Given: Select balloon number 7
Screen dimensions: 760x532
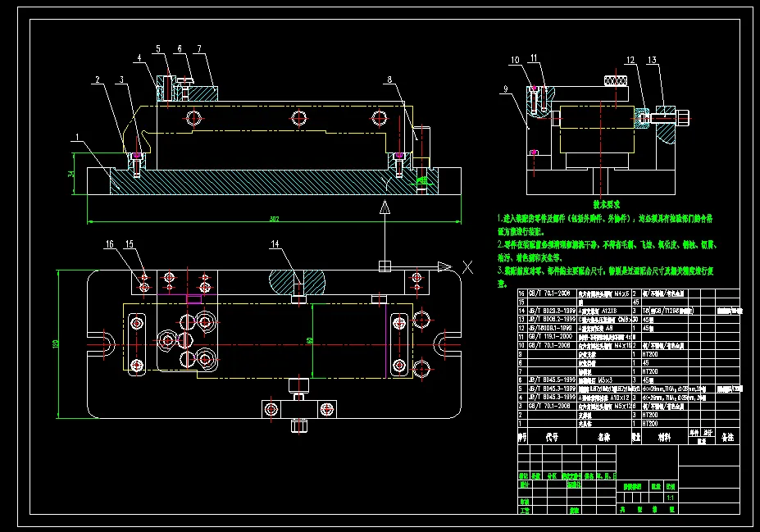Looking at the screenshot, I should 199,49.
